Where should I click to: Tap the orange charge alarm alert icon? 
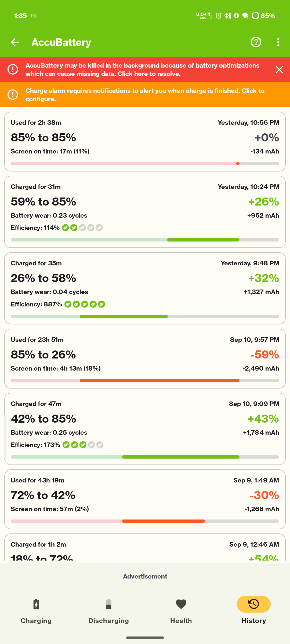pyautogui.click(x=13, y=95)
